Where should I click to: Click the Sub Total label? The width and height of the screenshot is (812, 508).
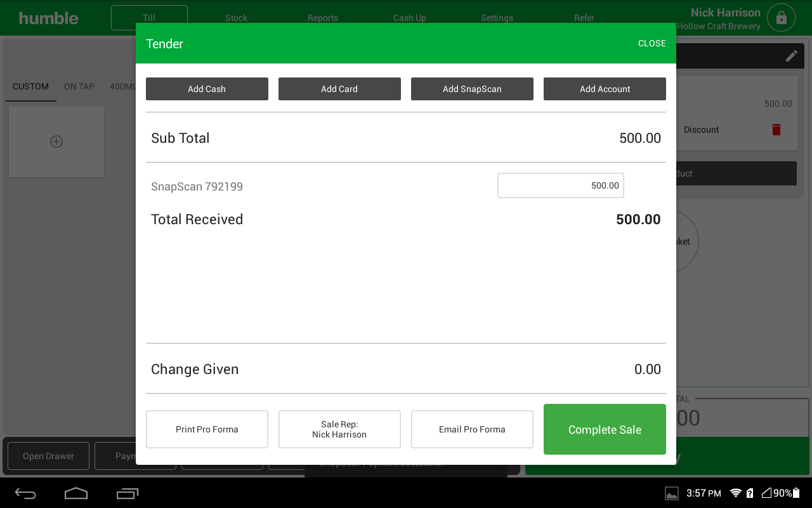pos(180,138)
